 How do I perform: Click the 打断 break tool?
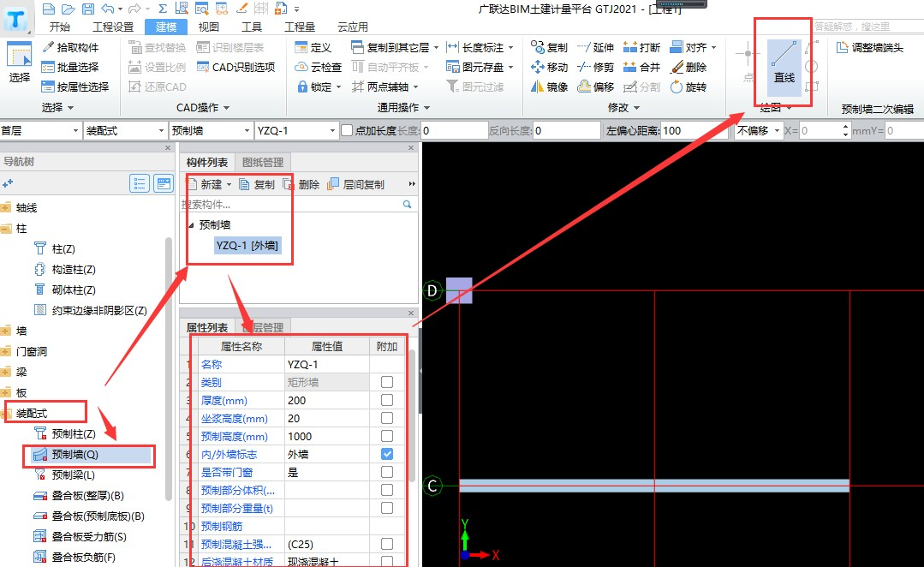click(641, 47)
